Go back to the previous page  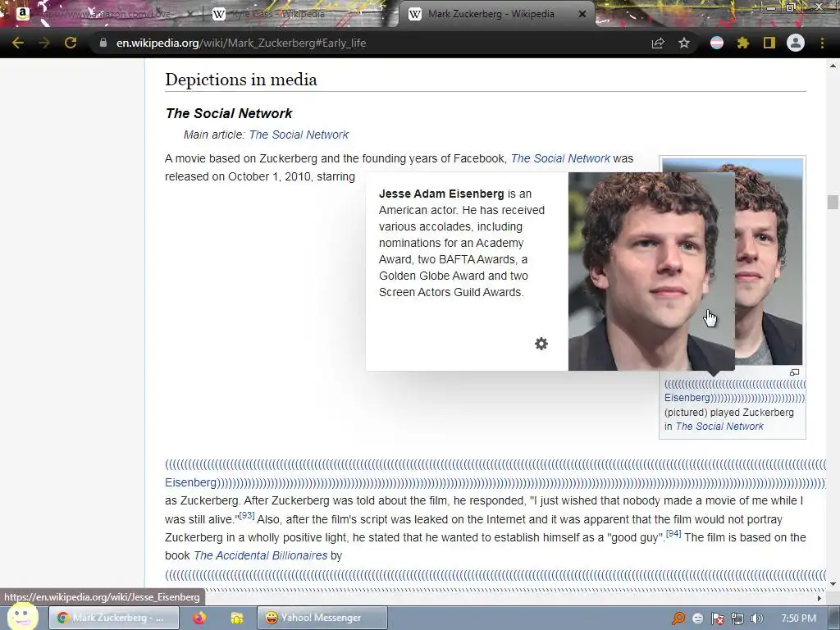pyautogui.click(x=18, y=43)
